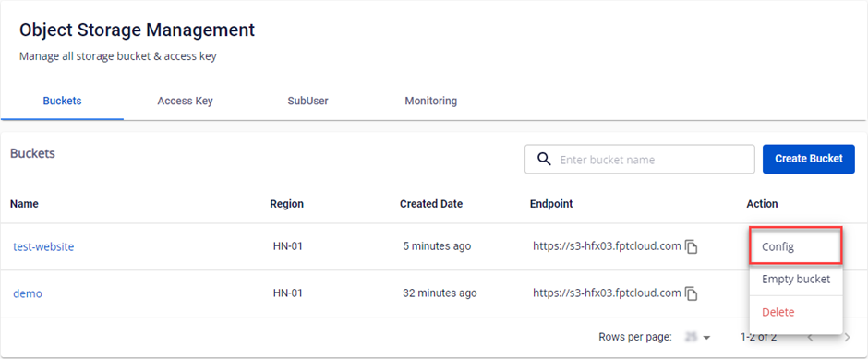This screenshot has width=868, height=359.
Task: Copy the demo bucket endpoint URL
Action: tap(691, 293)
